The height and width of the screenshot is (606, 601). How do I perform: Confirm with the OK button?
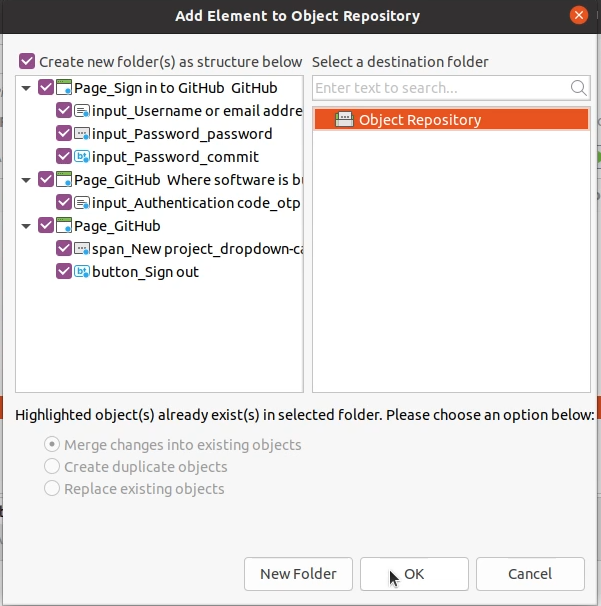click(414, 574)
